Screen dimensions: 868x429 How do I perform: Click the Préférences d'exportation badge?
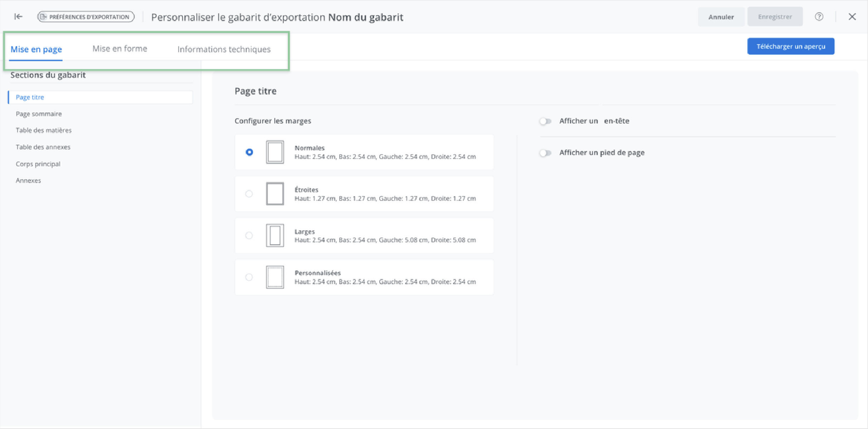tap(86, 16)
